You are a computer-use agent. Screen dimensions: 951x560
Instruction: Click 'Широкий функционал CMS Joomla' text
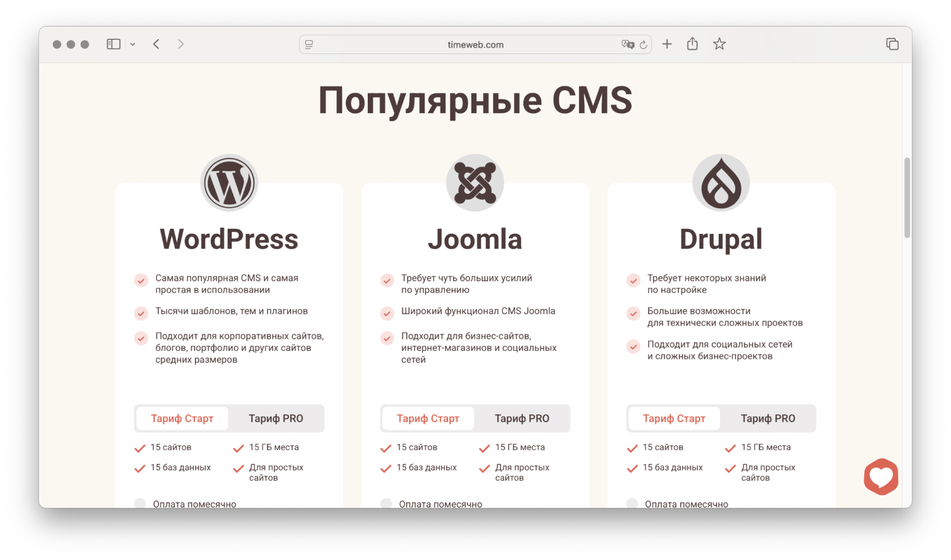(x=478, y=311)
